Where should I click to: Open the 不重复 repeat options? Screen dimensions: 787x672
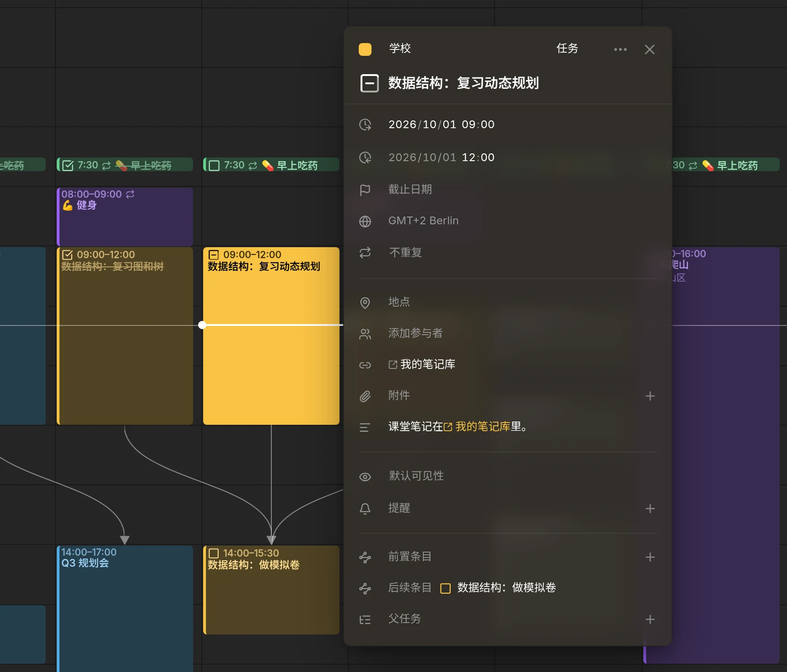coord(405,253)
